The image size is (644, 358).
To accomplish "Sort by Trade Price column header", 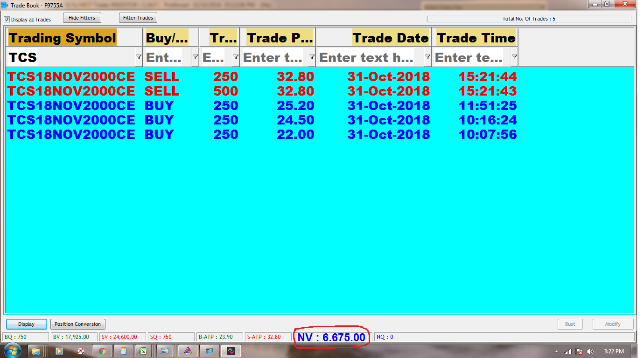I will 278,38.
